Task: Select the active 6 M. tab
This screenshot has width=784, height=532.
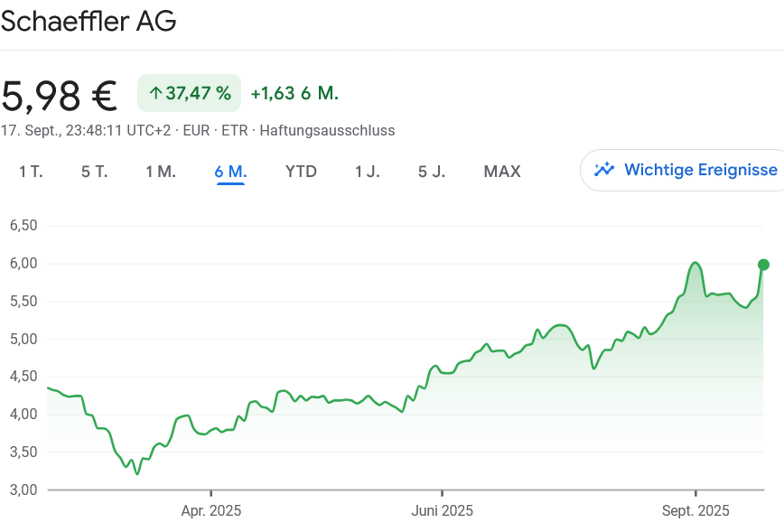Action: (230, 172)
